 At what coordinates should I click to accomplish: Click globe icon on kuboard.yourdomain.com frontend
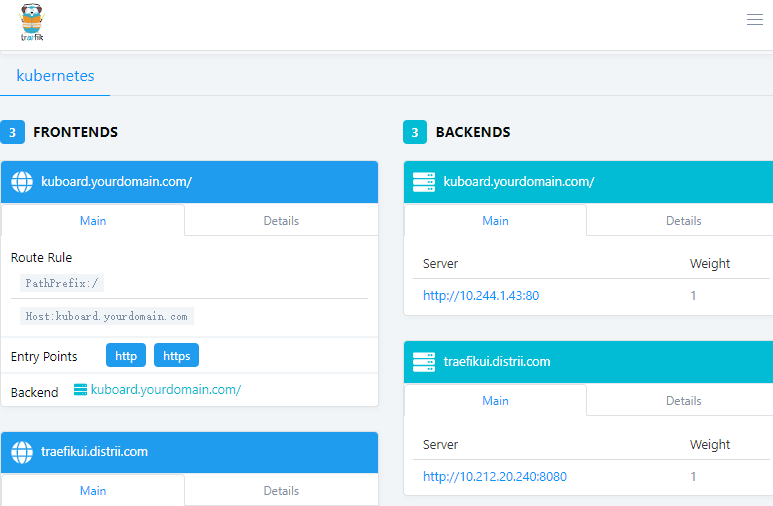(22, 182)
